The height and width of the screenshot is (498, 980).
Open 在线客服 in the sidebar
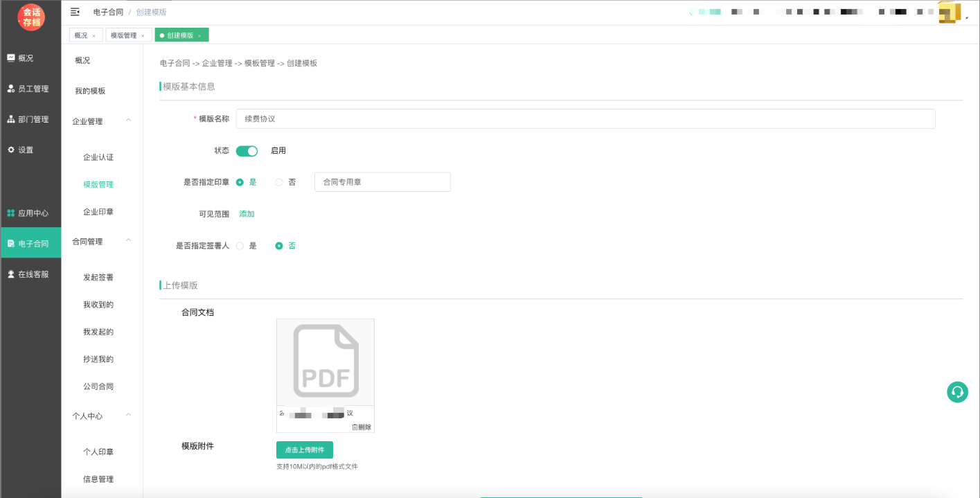coord(32,274)
